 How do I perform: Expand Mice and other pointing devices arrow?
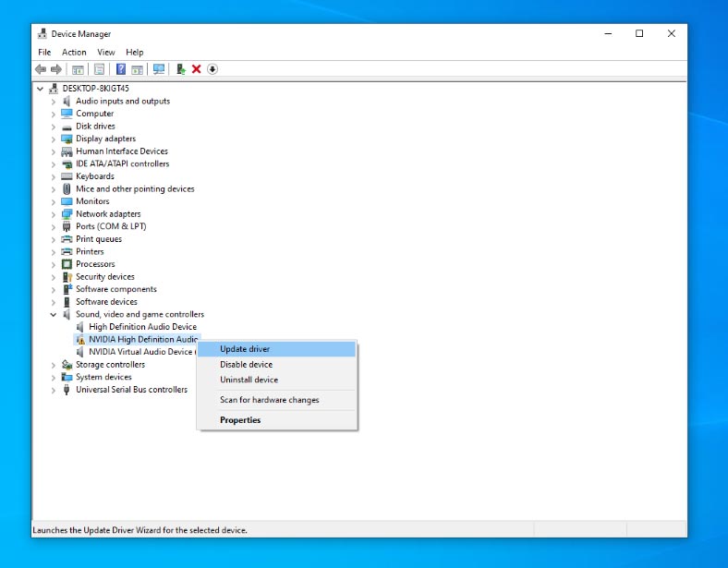pos(54,189)
